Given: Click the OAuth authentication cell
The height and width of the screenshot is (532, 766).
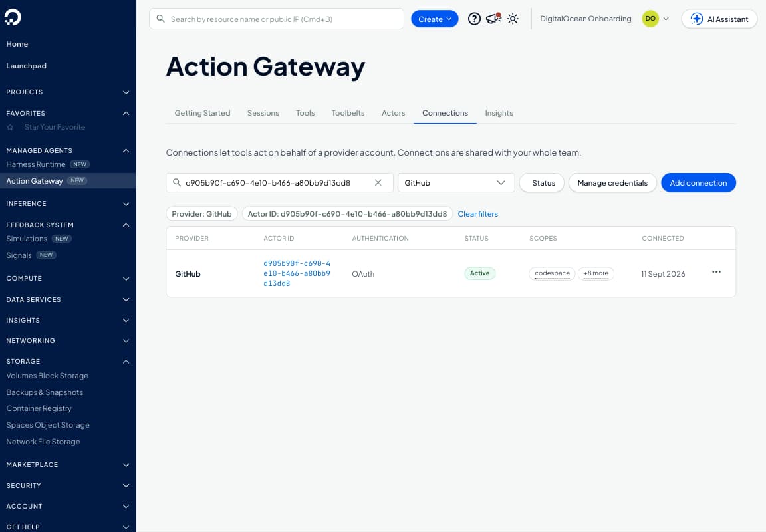Looking at the screenshot, I should pos(363,274).
